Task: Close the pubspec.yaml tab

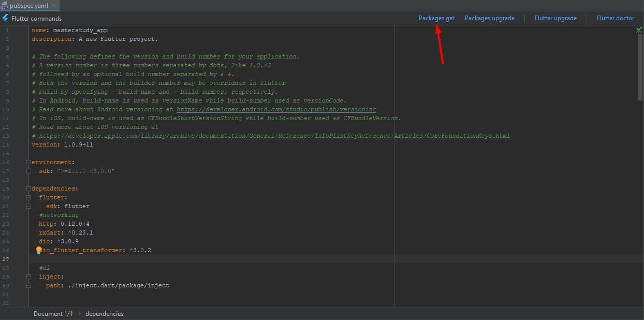Action: (54, 5)
